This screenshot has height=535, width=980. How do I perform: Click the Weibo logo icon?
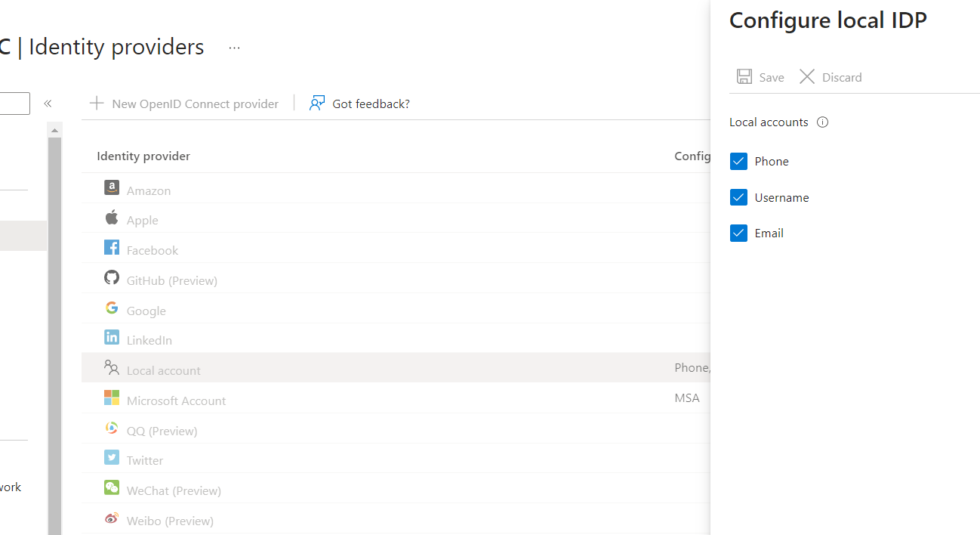coord(112,518)
